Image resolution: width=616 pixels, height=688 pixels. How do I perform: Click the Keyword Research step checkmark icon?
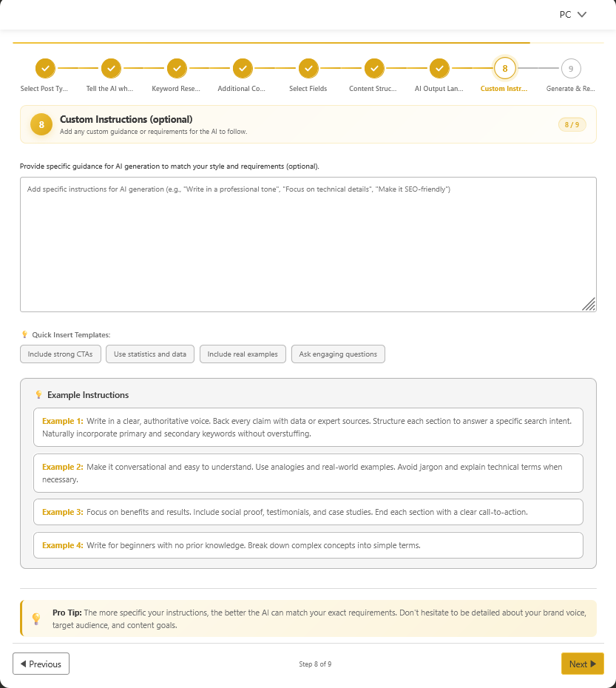coord(176,67)
